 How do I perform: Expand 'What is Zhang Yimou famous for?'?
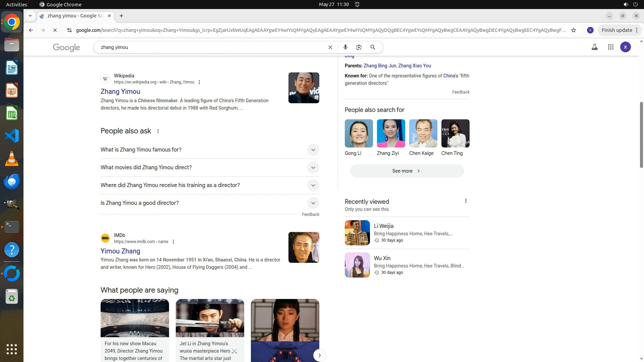[x=313, y=150]
